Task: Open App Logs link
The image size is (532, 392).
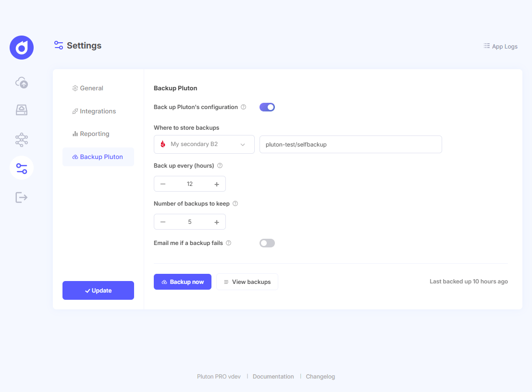Action: coord(500,47)
